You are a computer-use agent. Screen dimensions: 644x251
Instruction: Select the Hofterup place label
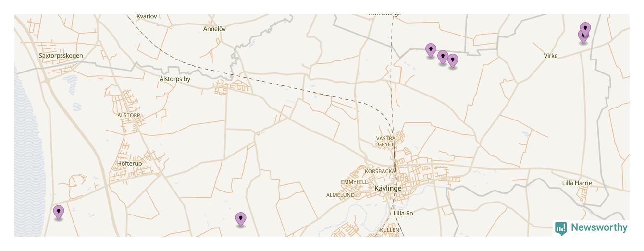130,163
